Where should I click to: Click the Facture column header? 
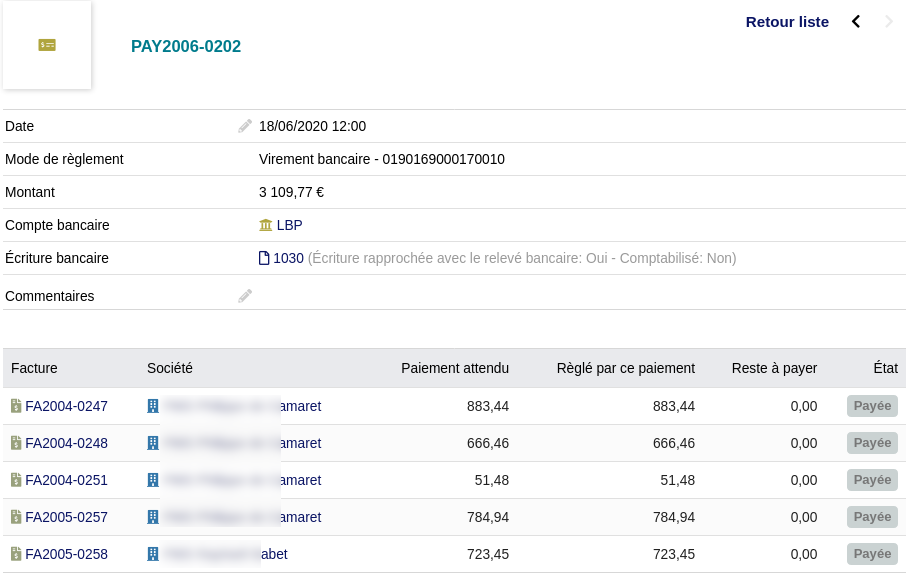(x=34, y=368)
